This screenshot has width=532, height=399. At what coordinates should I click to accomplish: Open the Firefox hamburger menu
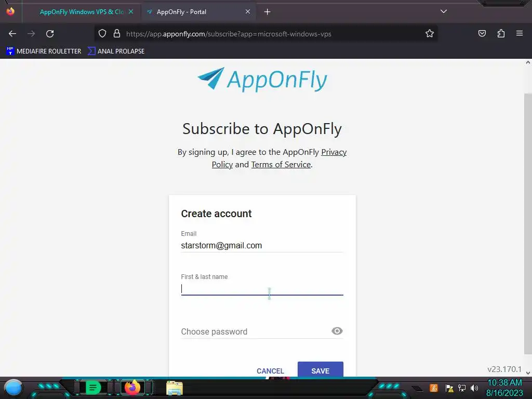520,33
